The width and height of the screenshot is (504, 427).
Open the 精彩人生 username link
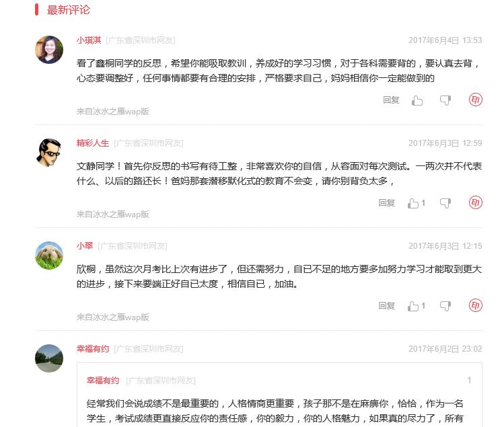click(93, 143)
